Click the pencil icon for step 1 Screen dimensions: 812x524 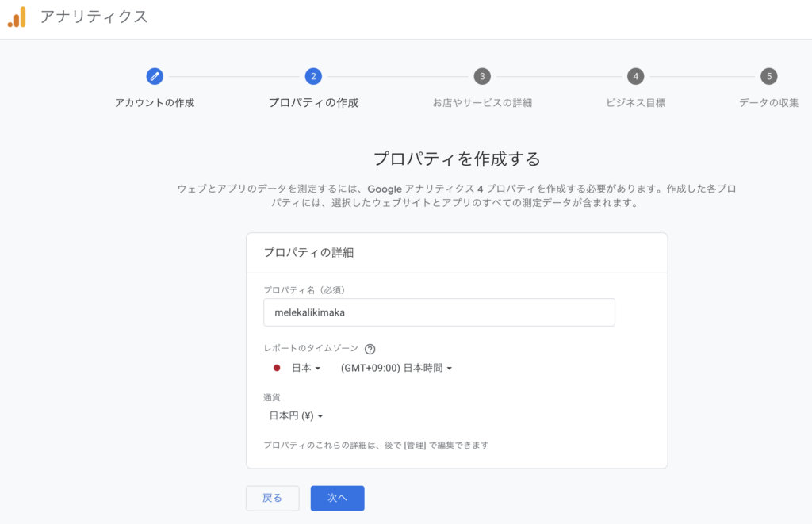tap(155, 76)
